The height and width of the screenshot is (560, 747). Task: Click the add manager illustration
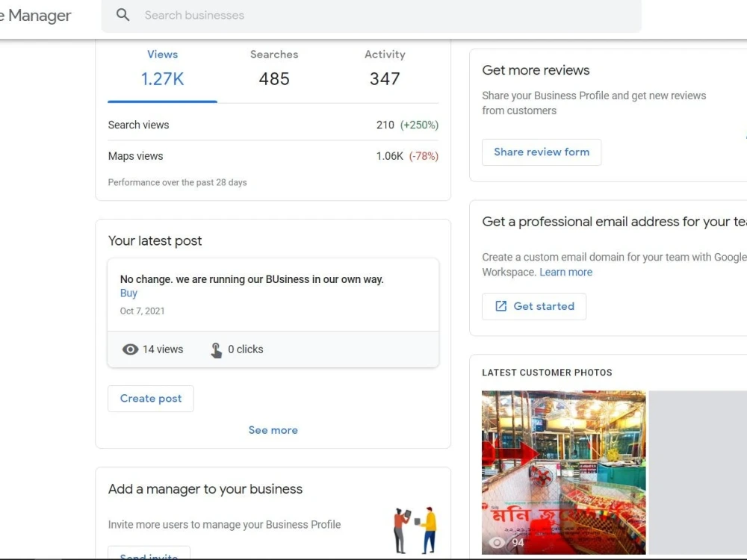coord(415,530)
